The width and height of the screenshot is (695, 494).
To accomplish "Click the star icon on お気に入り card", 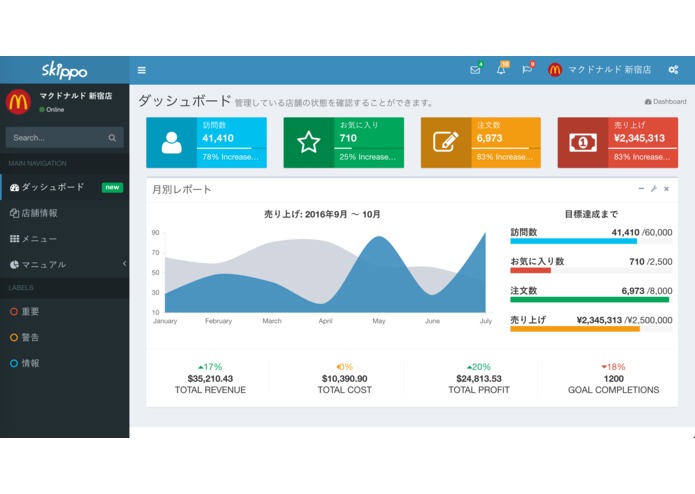I will pyautogui.click(x=308, y=143).
